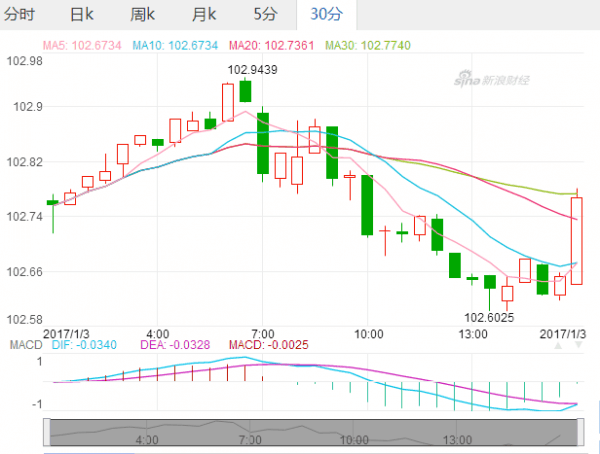Screen dimensions: 600x454
Task: Click the up triangle above MACD panel
Action: click(x=558, y=346)
